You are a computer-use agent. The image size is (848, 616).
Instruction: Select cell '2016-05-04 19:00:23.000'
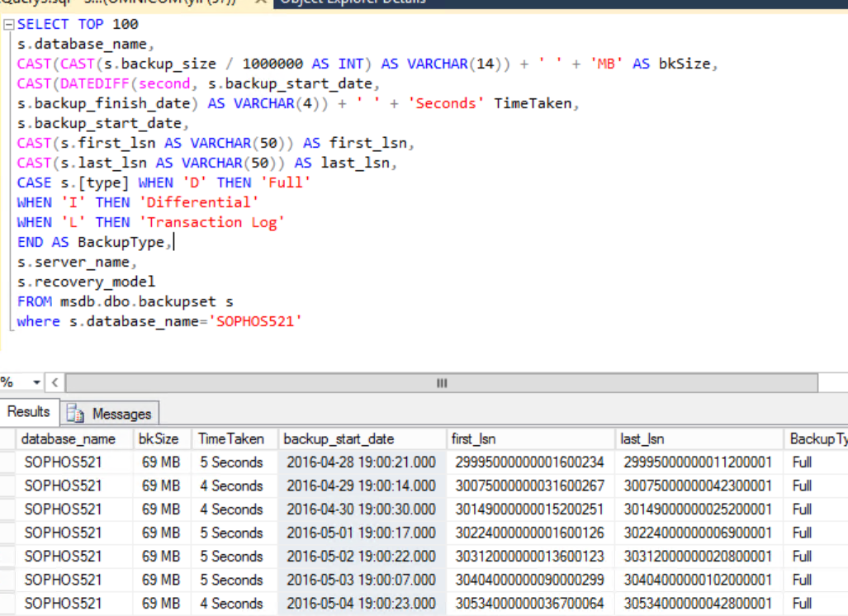[x=362, y=604]
